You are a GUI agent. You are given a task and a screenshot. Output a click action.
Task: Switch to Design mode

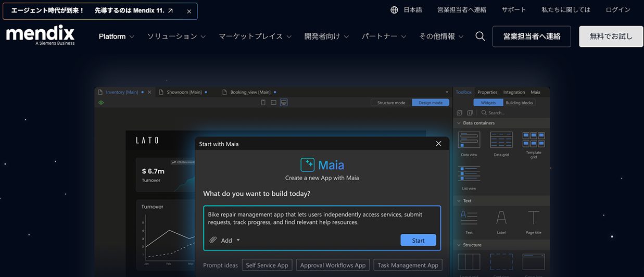[431, 103]
